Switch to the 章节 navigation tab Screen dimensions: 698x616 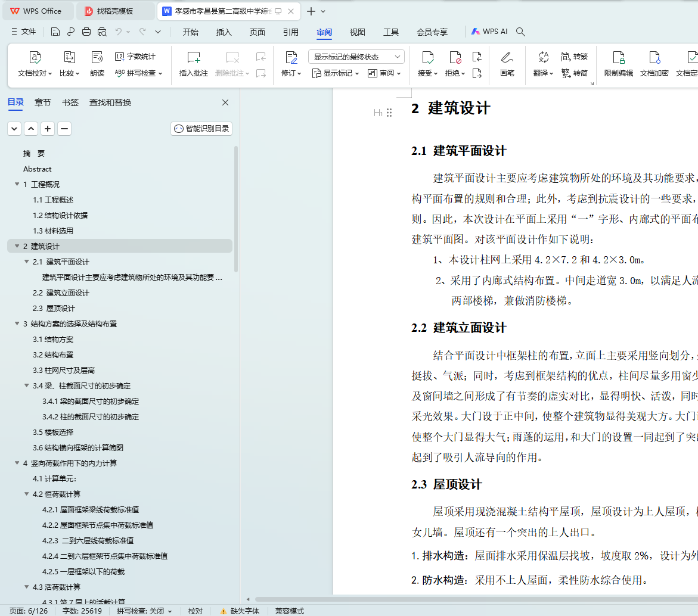[x=43, y=102]
